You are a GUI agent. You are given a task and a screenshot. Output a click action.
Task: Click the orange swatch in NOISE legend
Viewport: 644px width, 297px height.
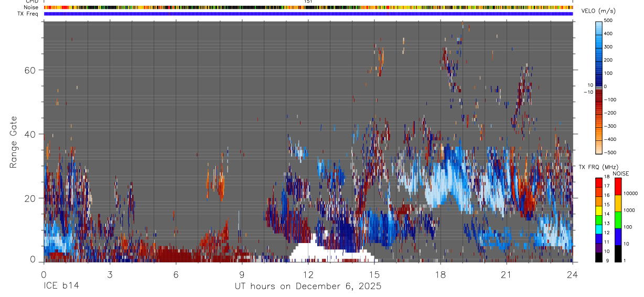[618, 203]
